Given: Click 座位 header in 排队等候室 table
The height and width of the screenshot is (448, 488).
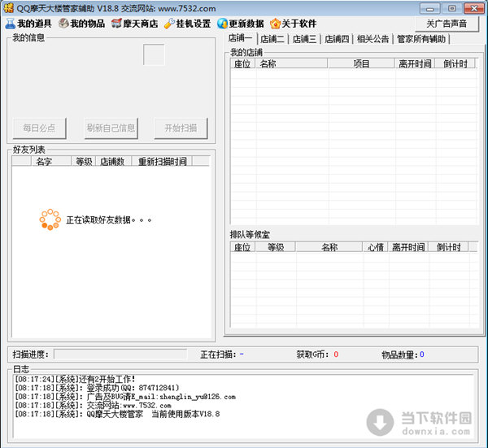Looking at the screenshot, I should [243, 247].
